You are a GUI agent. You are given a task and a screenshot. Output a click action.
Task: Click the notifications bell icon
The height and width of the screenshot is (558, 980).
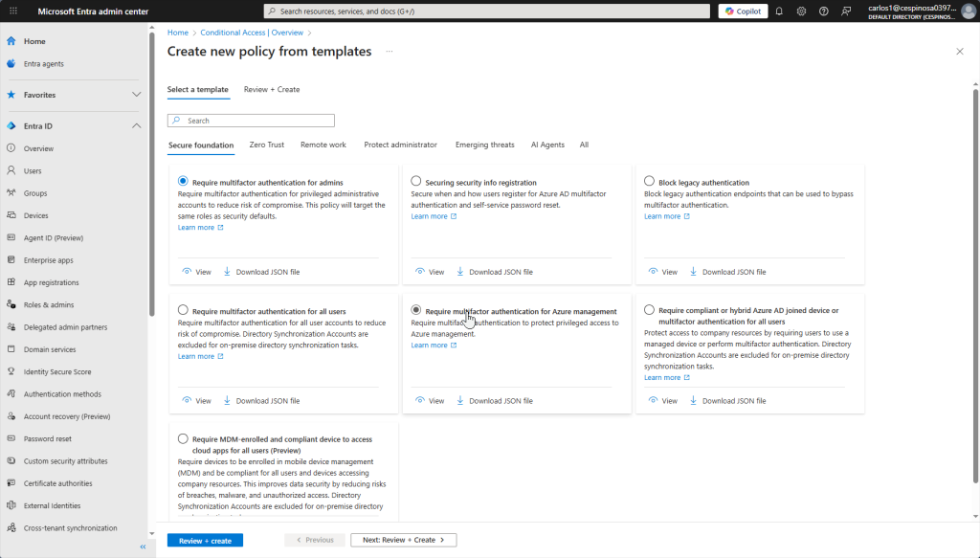(x=779, y=11)
